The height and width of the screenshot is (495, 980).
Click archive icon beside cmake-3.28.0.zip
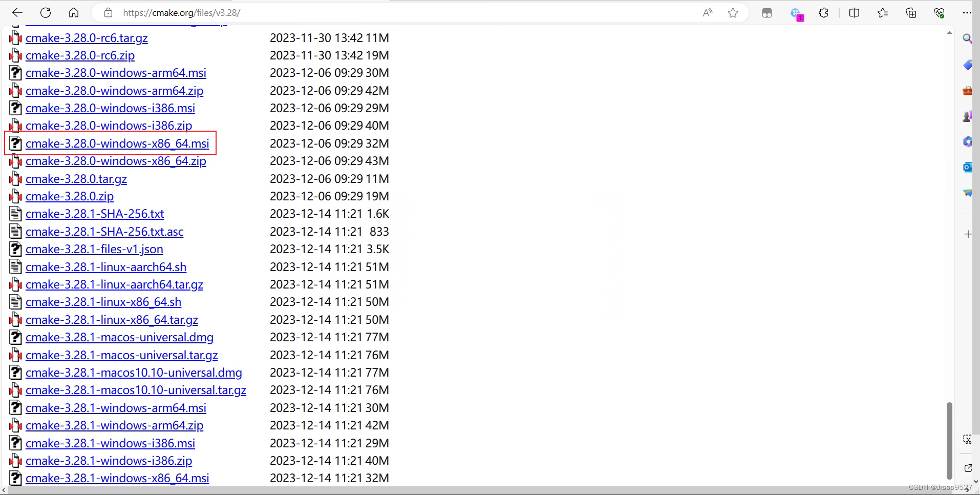(16, 196)
